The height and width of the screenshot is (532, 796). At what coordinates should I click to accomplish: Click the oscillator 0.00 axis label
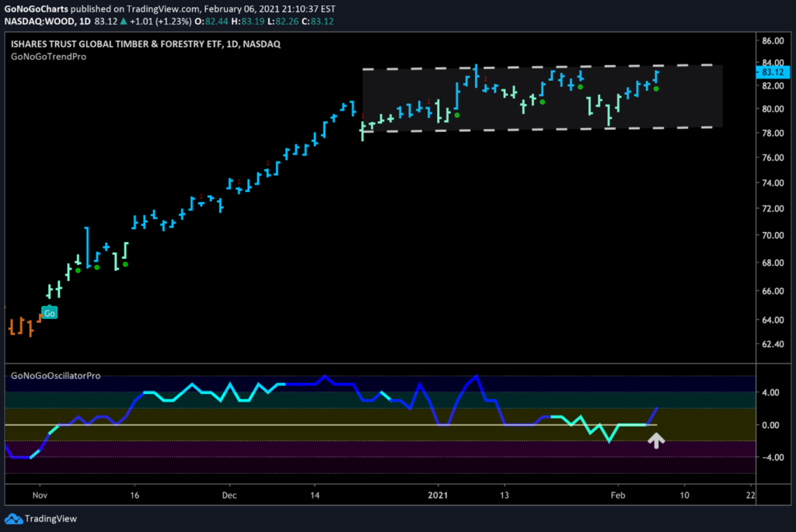(x=770, y=425)
